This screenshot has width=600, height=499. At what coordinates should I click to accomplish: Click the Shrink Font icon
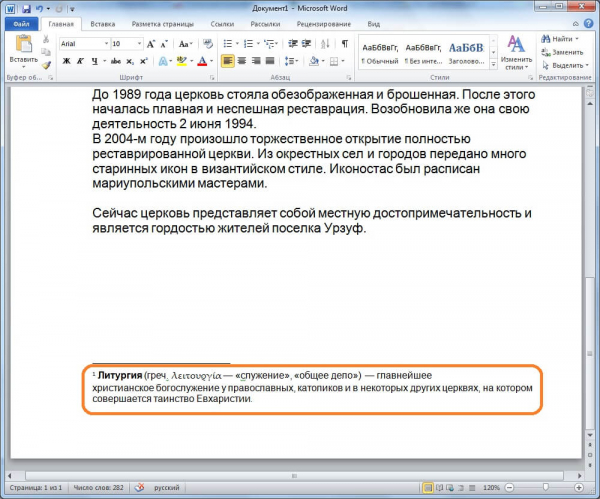click(164, 44)
